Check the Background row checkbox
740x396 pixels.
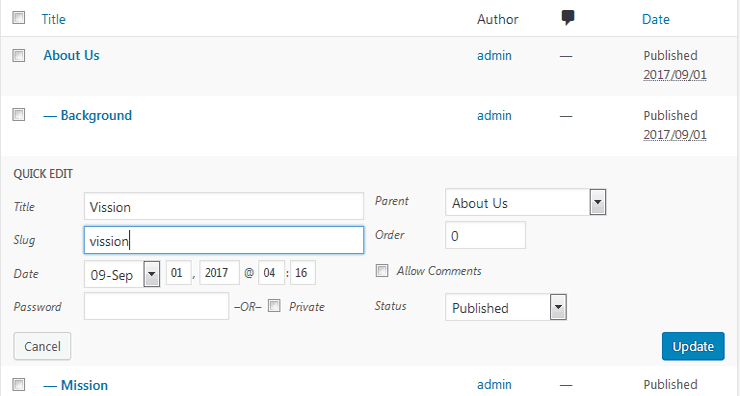(19, 115)
